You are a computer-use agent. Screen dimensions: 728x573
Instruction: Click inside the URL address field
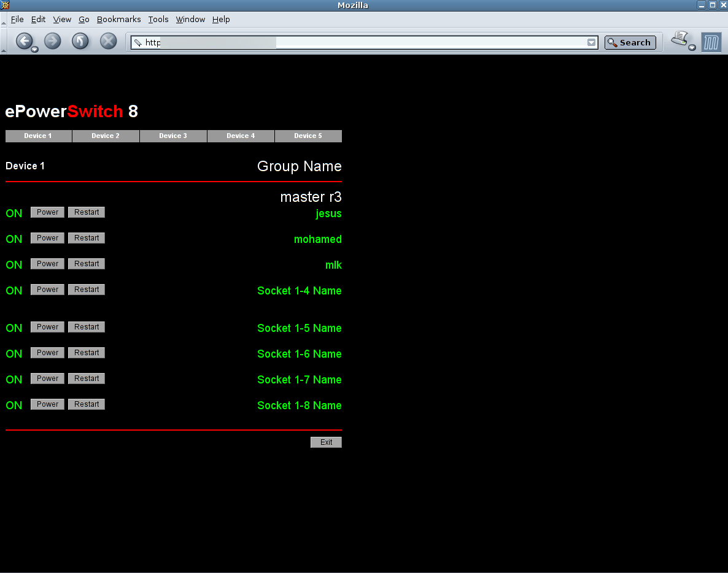tap(368, 42)
